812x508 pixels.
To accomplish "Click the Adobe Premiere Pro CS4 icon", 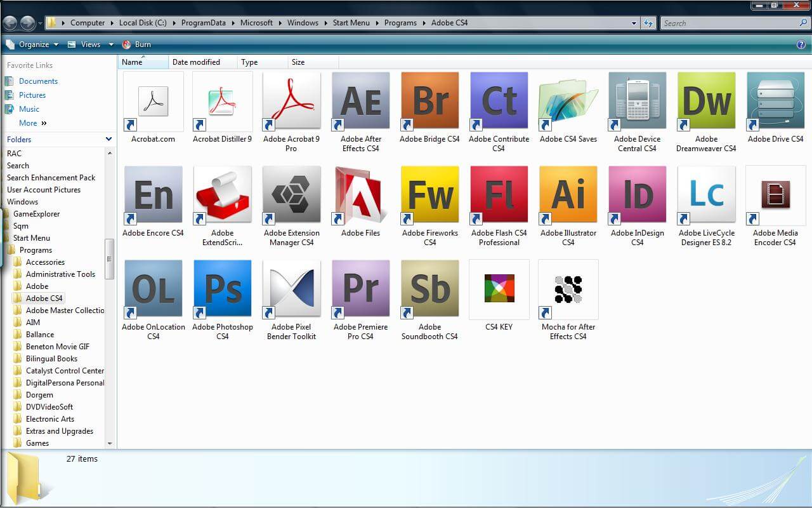I will pos(360,290).
